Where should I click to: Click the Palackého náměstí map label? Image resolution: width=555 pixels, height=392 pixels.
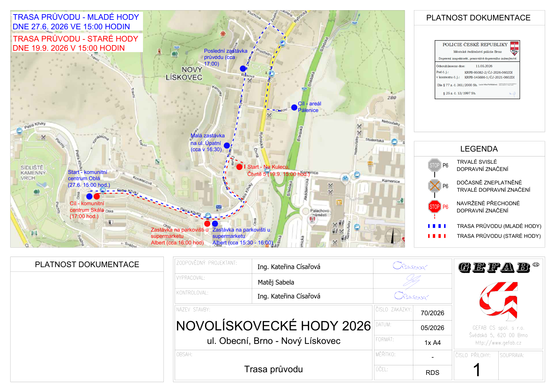tap(320, 212)
